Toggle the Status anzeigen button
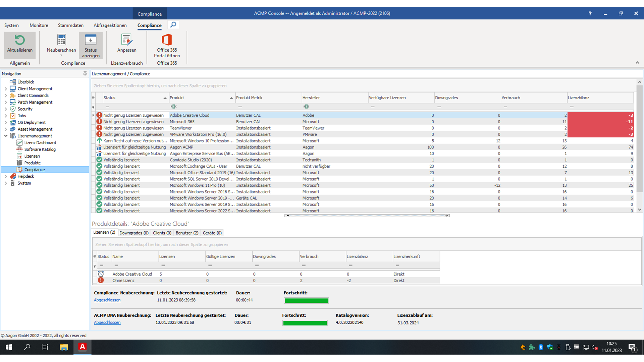644x362 pixels. tap(91, 46)
